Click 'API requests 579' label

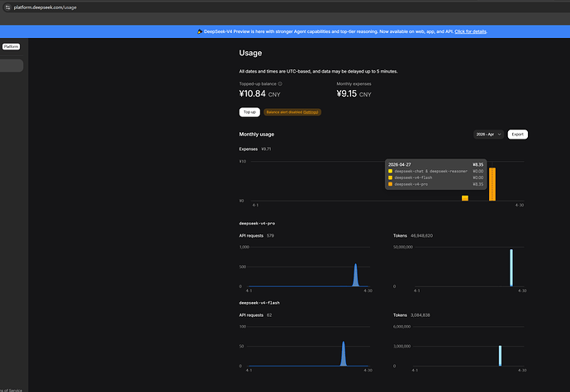pos(257,236)
